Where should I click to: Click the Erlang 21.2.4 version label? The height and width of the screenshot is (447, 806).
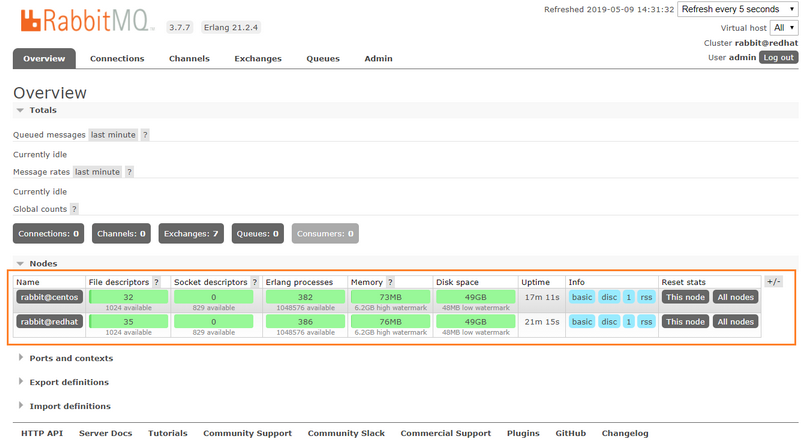click(231, 27)
